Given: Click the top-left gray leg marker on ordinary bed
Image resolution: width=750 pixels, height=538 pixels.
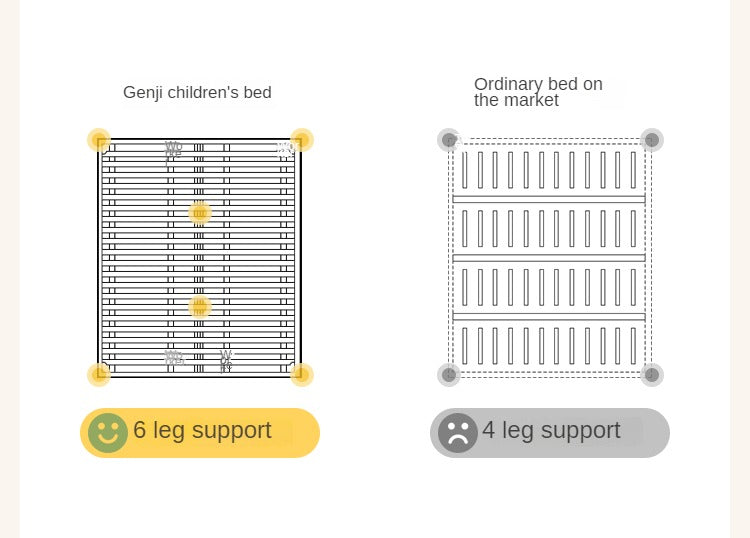Looking at the screenshot, I should coord(449,140).
